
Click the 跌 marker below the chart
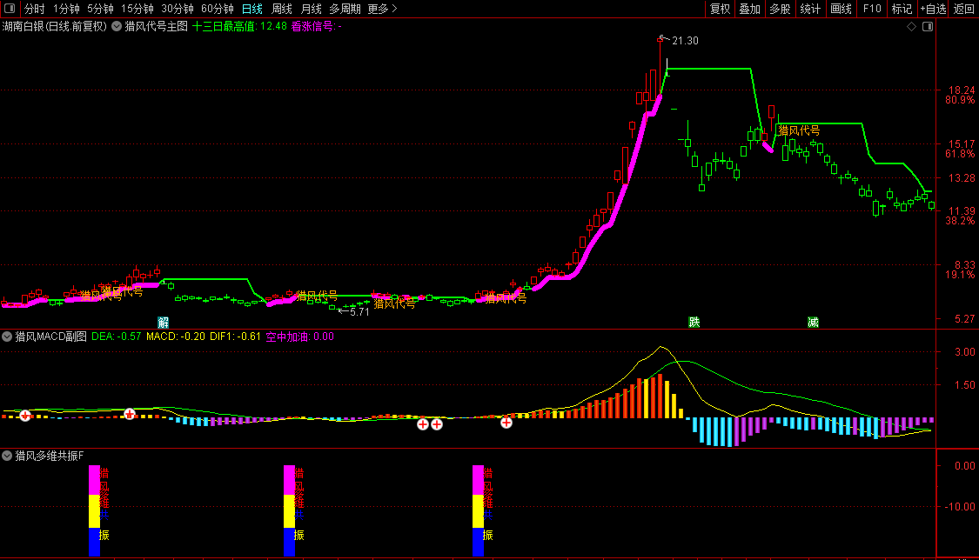(x=694, y=323)
